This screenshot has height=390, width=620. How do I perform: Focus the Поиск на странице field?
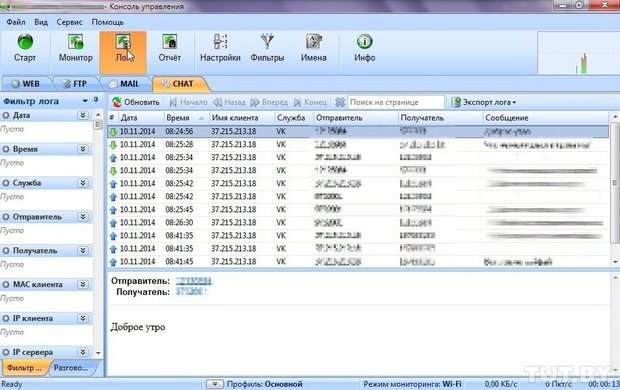click(x=396, y=102)
